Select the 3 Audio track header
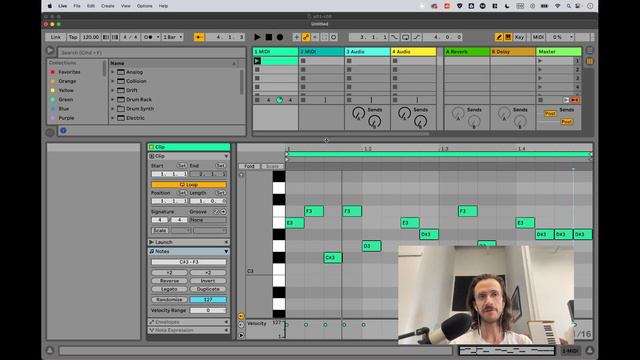 (x=367, y=52)
